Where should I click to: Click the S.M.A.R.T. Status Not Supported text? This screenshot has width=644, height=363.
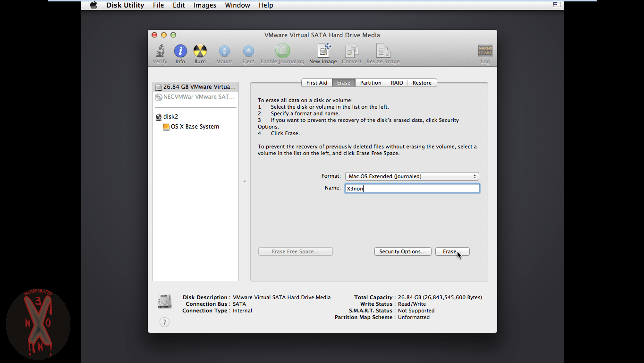[x=416, y=311]
